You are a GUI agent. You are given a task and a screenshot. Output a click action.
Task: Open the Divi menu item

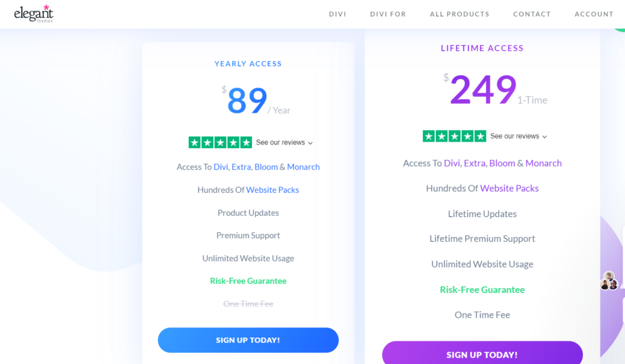(x=338, y=14)
